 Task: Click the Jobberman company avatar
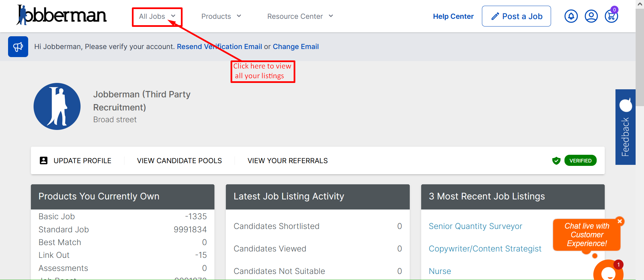(57, 106)
